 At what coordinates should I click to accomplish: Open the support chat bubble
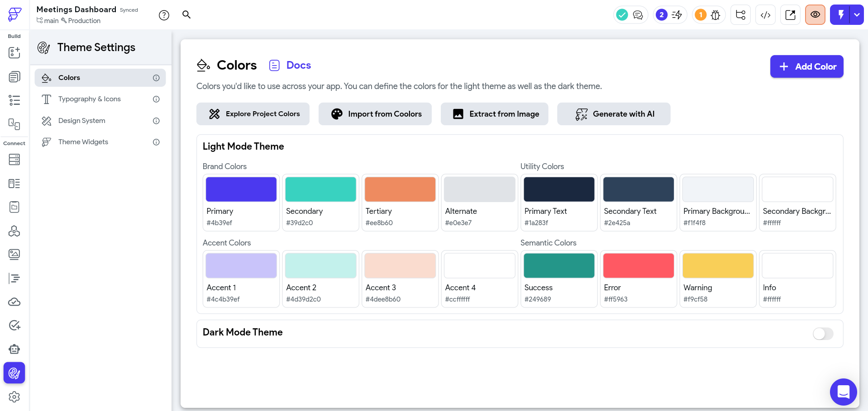843,392
